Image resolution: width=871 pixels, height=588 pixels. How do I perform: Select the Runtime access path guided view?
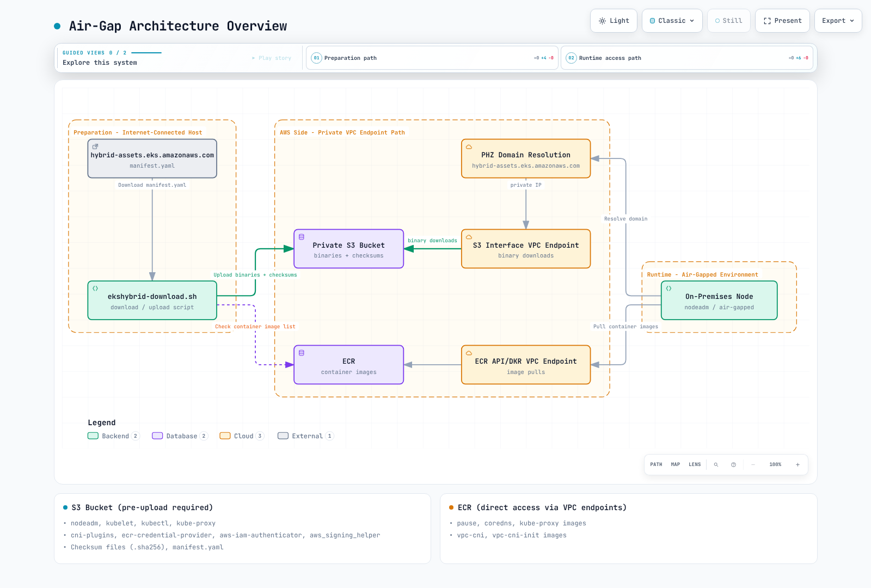(x=687, y=58)
